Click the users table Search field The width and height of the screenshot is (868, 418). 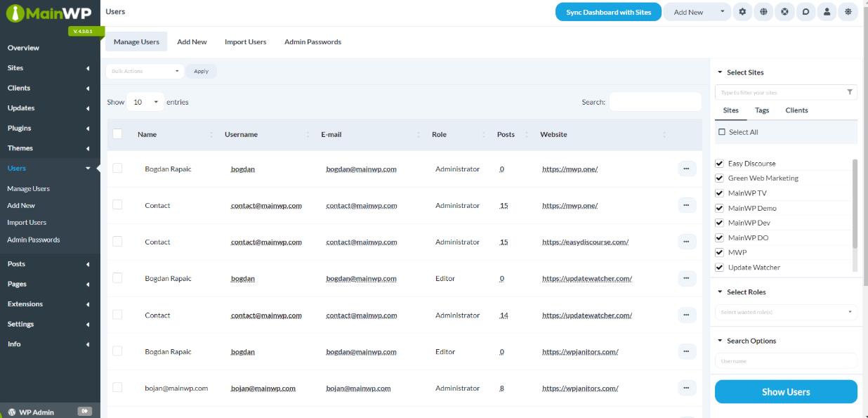coord(655,102)
